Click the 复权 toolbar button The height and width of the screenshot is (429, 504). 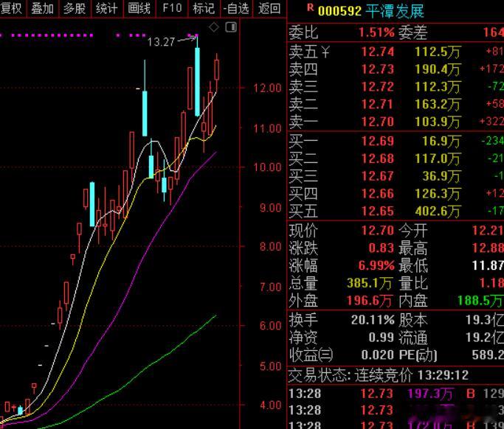(x=11, y=8)
